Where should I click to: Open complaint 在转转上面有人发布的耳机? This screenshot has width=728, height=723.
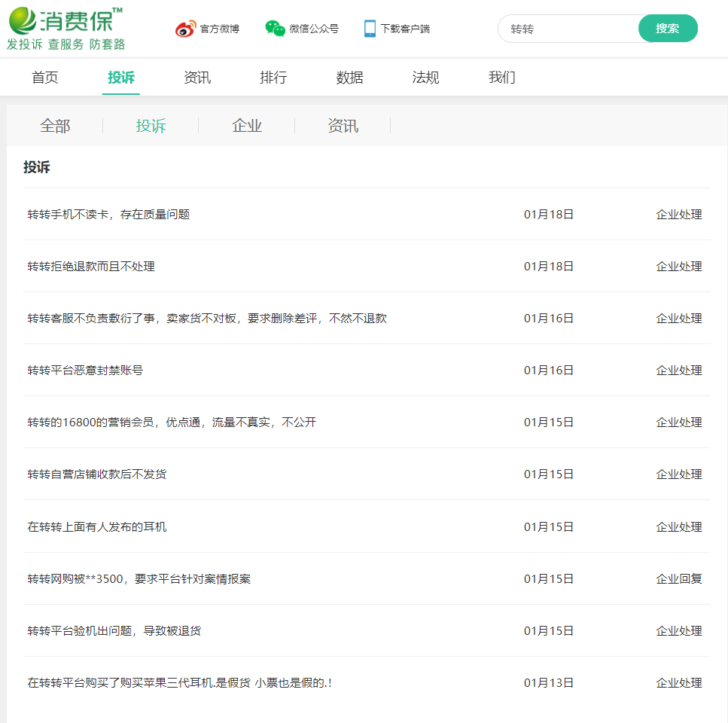pos(96,526)
